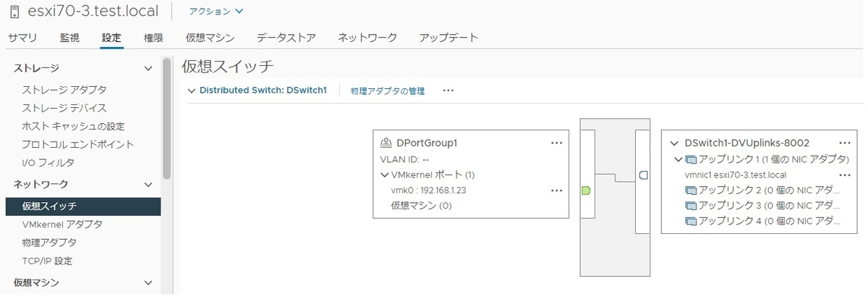Open the ネットワーク tab

point(367,38)
